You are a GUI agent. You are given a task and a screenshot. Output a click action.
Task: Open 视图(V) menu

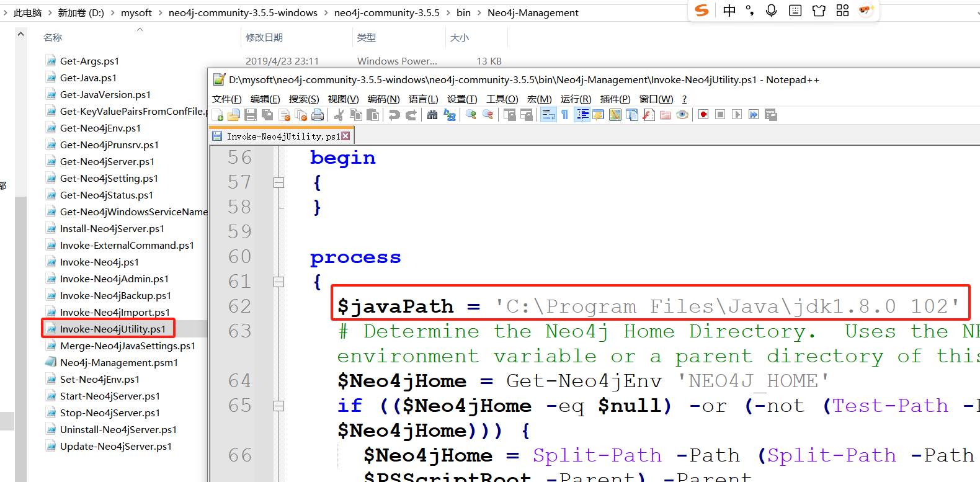(x=343, y=99)
